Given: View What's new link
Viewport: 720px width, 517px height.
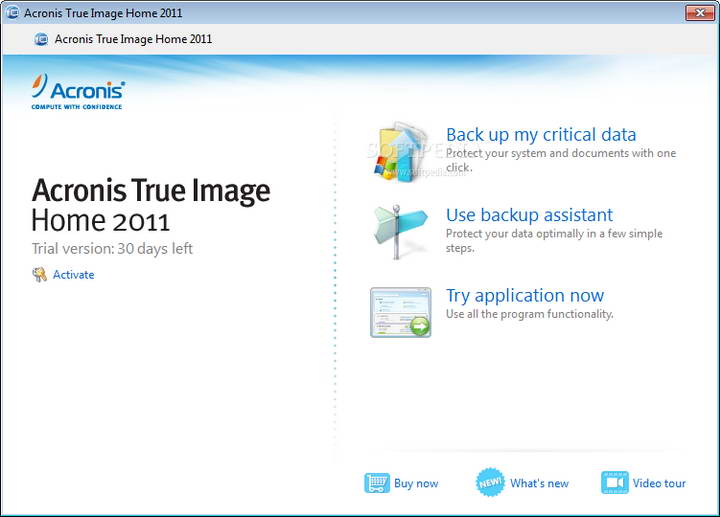Looking at the screenshot, I should [x=539, y=483].
